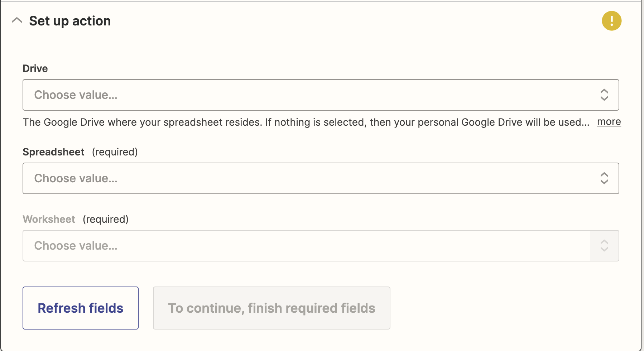
Task: Click "(required)" next to Worksheet
Action: 105,219
